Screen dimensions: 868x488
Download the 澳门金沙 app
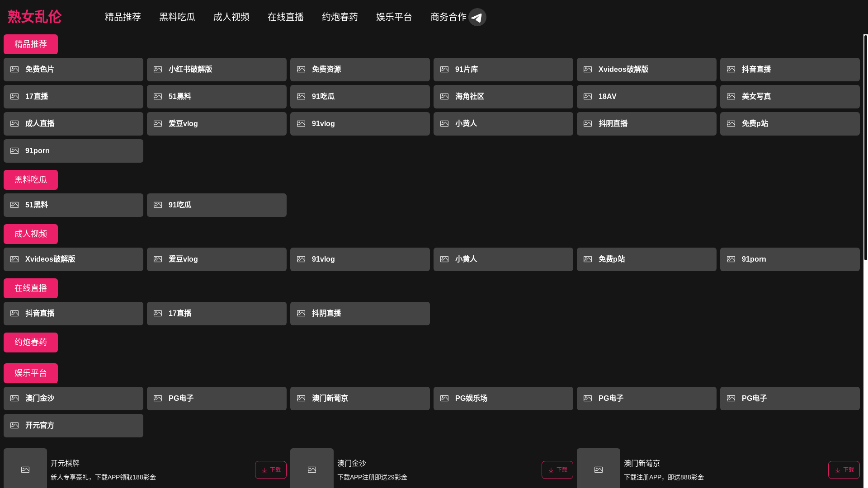(557, 470)
